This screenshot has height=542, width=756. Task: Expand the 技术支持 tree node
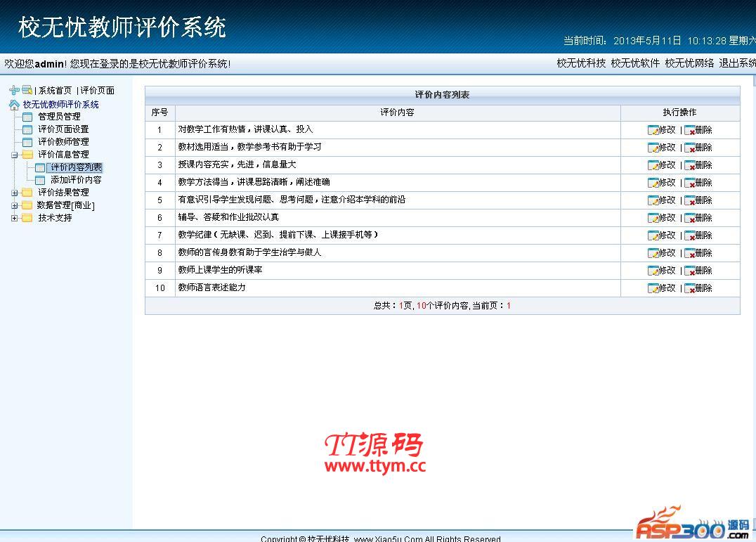[15, 218]
